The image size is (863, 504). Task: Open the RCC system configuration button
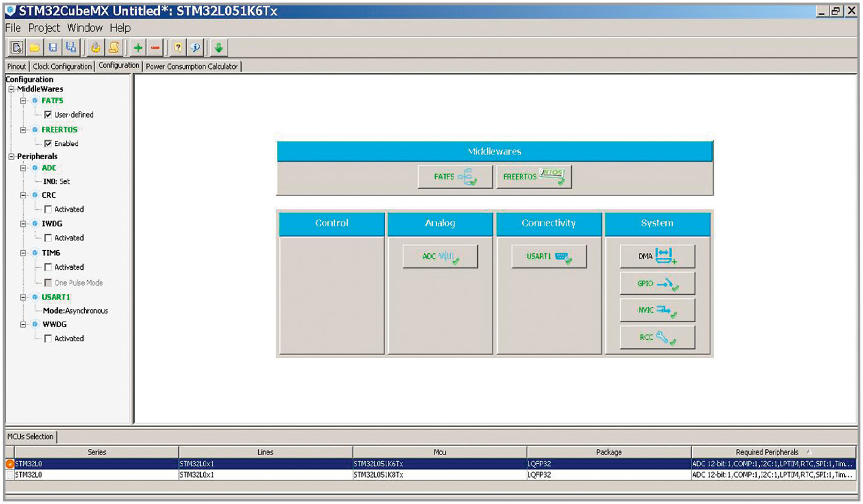click(x=657, y=337)
